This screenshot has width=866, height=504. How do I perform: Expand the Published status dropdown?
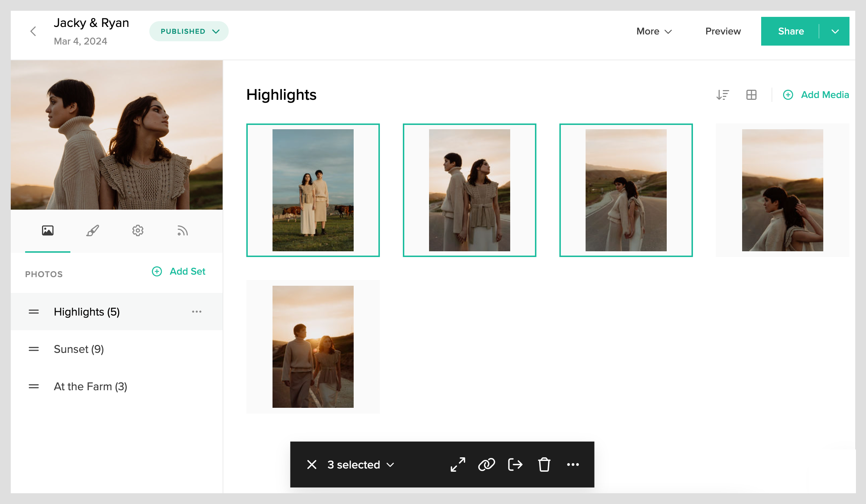click(189, 31)
